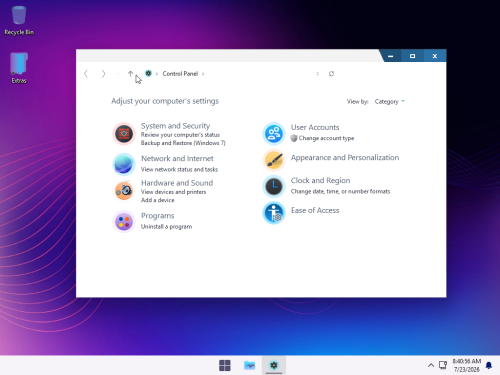Open Backup and Restore (Windows 7) link
Viewport: 500px width, 375px height.
tap(183, 143)
